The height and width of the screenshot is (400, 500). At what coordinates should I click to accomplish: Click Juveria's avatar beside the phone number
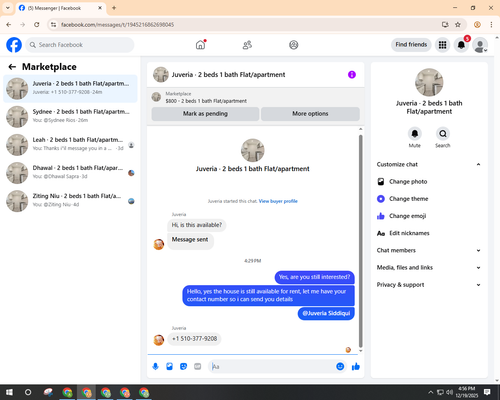(x=159, y=340)
